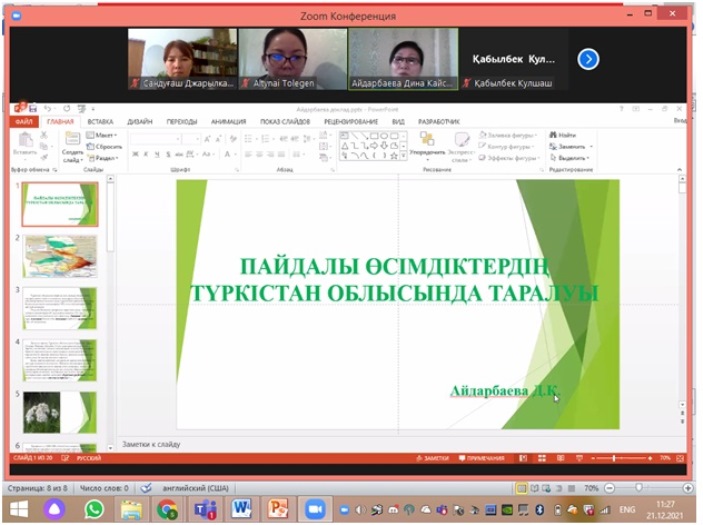Click the Сбросить reset button
This screenshot has width=703, height=525.
point(106,146)
